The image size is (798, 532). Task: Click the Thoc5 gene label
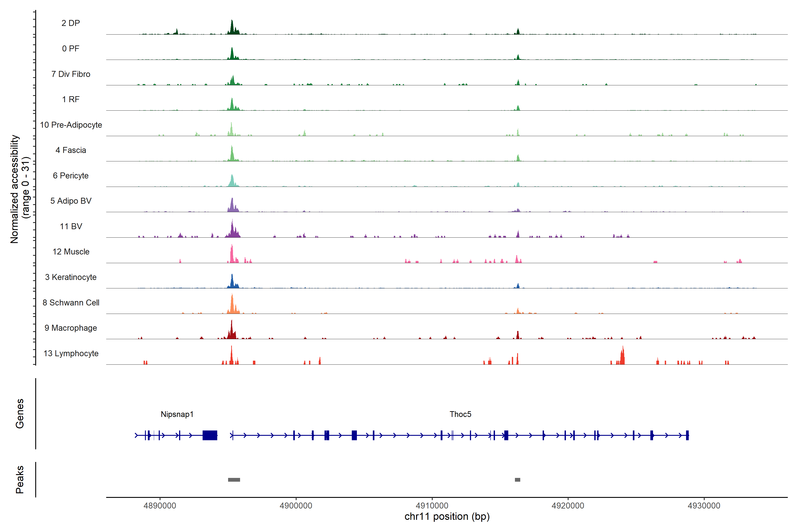click(460, 414)
